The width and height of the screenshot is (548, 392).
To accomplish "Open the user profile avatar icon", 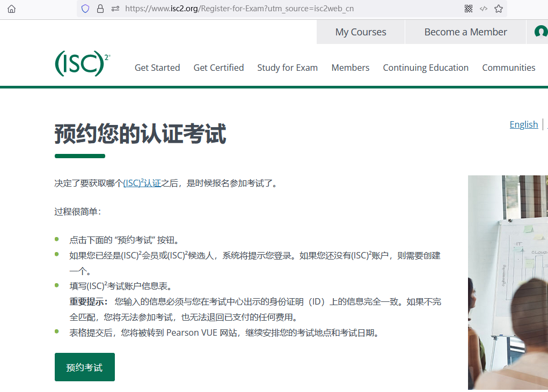I will click(540, 32).
